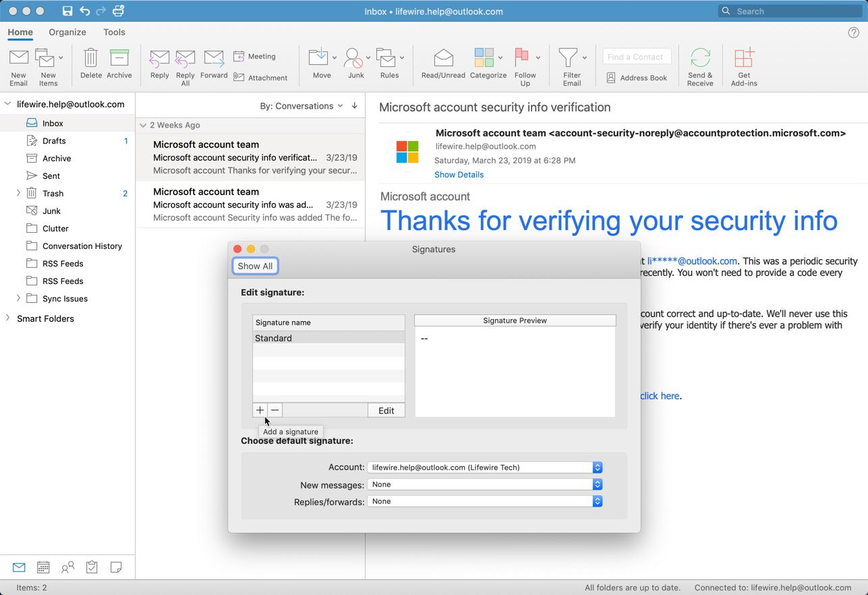
Task: Click the Show All button in Signatures
Action: 255,266
